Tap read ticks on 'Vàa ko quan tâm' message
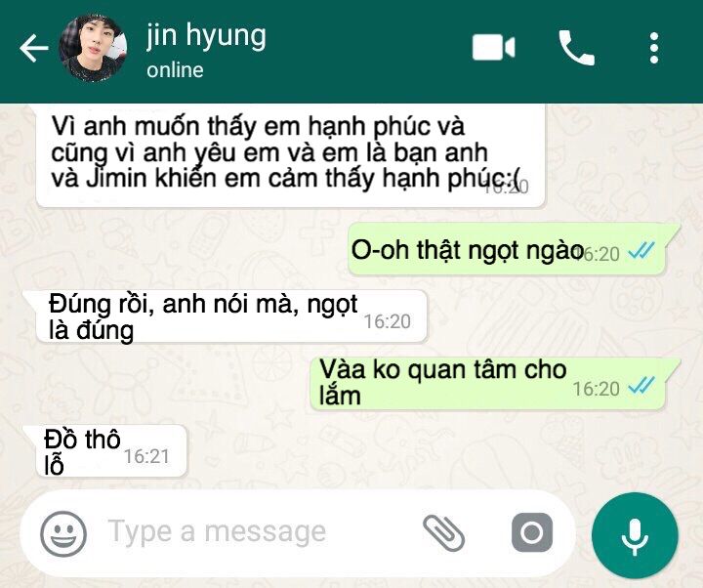 point(641,386)
